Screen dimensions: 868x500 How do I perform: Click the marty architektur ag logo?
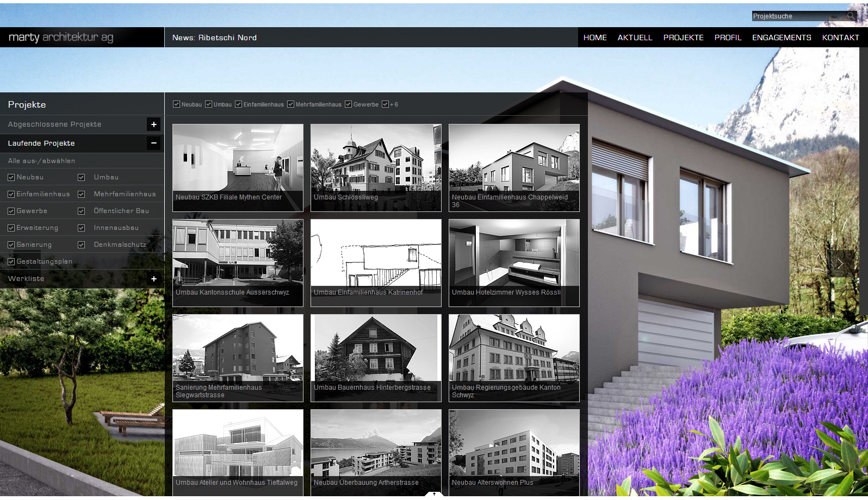(61, 37)
